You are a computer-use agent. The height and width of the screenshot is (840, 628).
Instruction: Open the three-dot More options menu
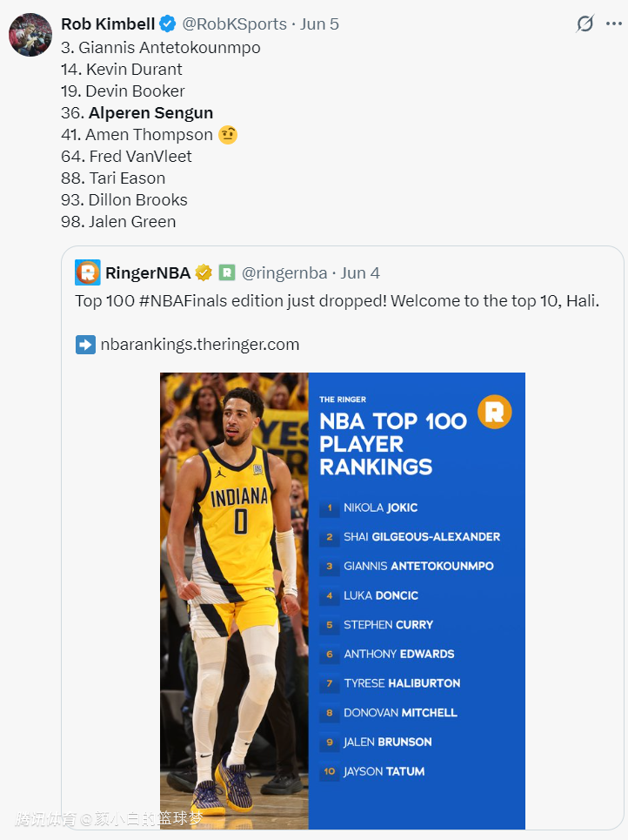[x=612, y=24]
